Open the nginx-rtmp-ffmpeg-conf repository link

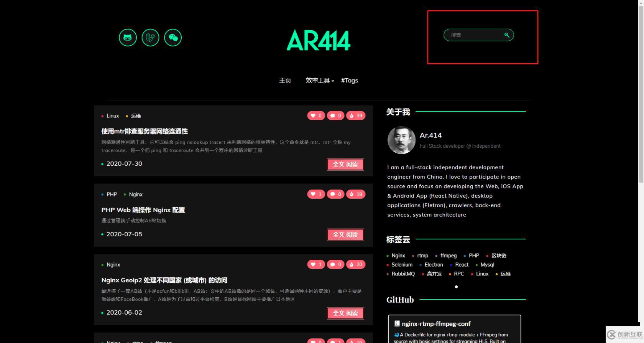pos(436,324)
